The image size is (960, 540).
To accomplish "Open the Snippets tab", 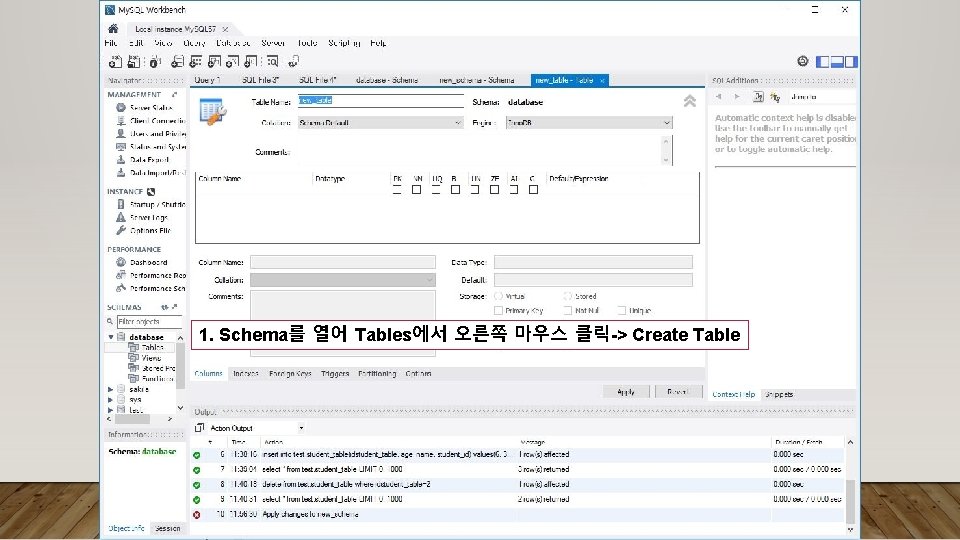I will tap(779, 394).
